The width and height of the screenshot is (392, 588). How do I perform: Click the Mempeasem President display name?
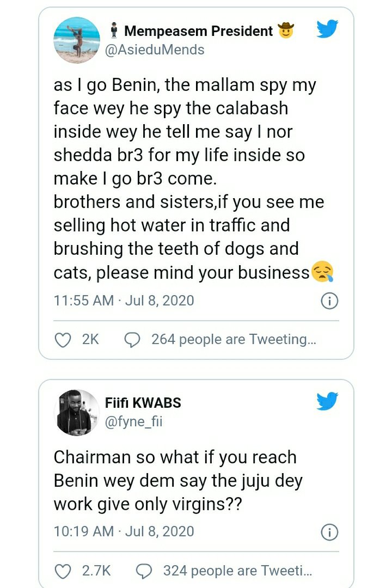199,31
